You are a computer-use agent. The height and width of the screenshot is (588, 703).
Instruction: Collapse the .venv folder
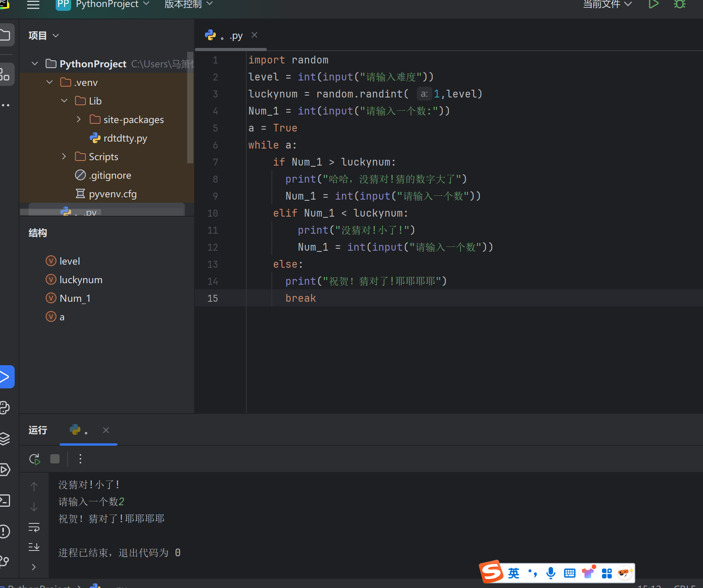49,82
